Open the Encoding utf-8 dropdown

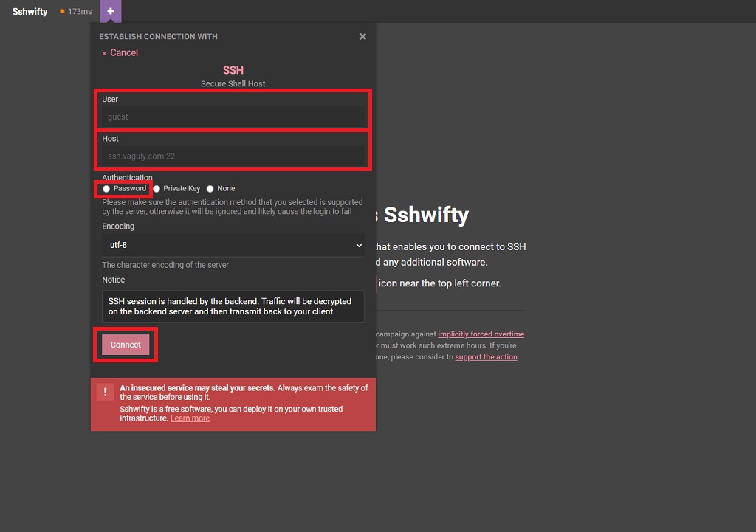pyautogui.click(x=233, y=245)
